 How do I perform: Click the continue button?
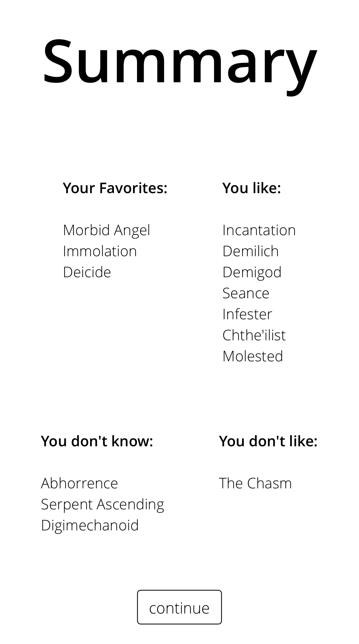click(x=179, y=607)
